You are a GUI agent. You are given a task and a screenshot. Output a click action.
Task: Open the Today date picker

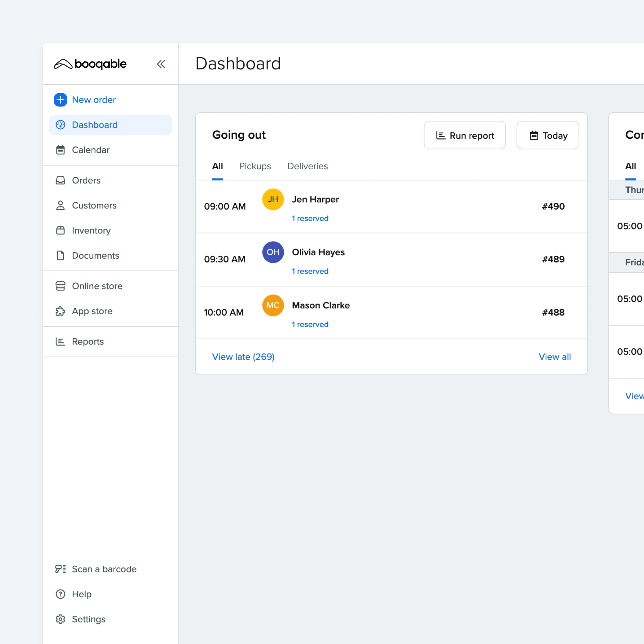coord(548,135)
